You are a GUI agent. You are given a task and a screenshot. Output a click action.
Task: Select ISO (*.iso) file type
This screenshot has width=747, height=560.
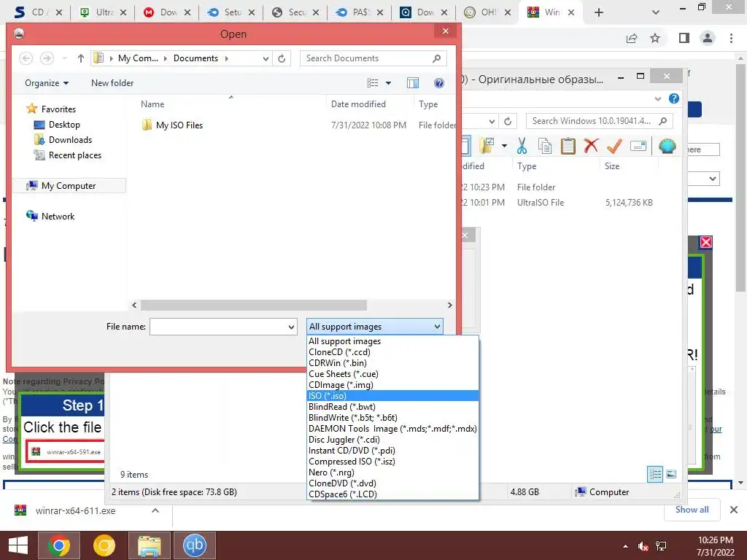392,396
